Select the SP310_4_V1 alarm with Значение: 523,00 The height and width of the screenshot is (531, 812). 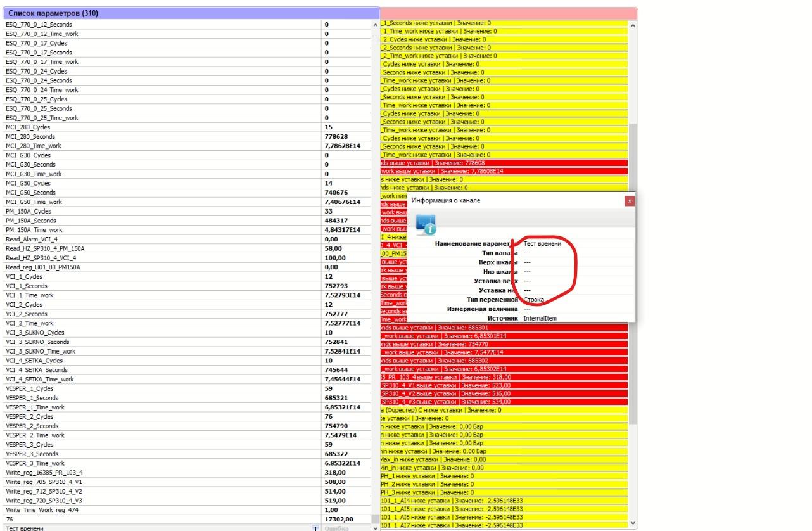(x=504, y=385)
